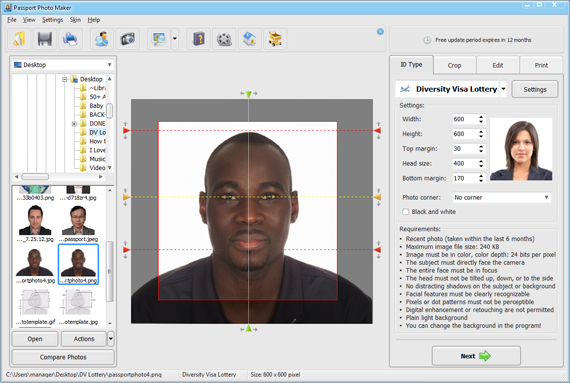Open the File menu

coord(12,20)
